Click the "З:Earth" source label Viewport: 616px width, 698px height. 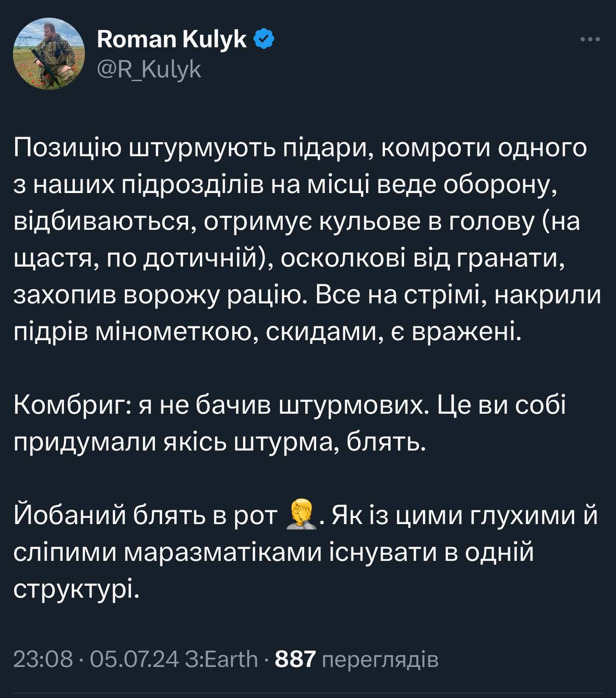(221, 659)
